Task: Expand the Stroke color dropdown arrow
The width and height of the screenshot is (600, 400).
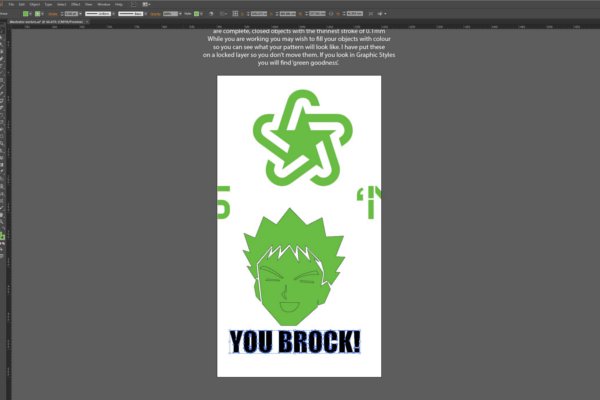Action: [x=42, y=14]
